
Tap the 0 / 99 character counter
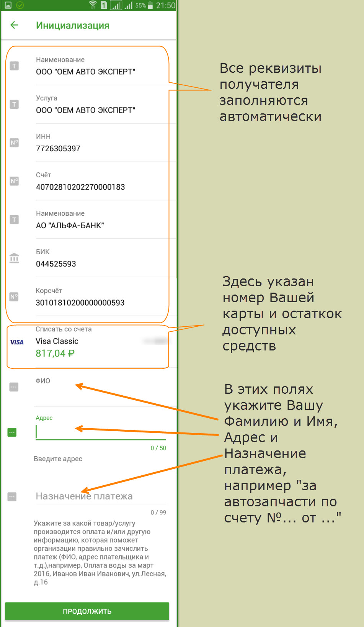pos(158,512)
